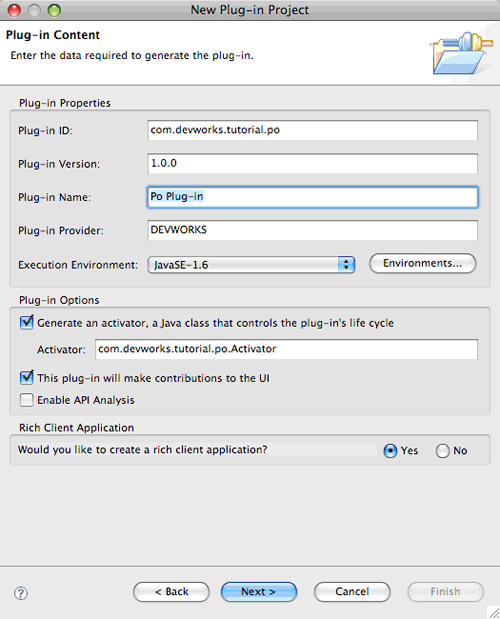500x619 pixels.
Task: Click the "Plug-in Name:" label
Action: click(54, 197)
